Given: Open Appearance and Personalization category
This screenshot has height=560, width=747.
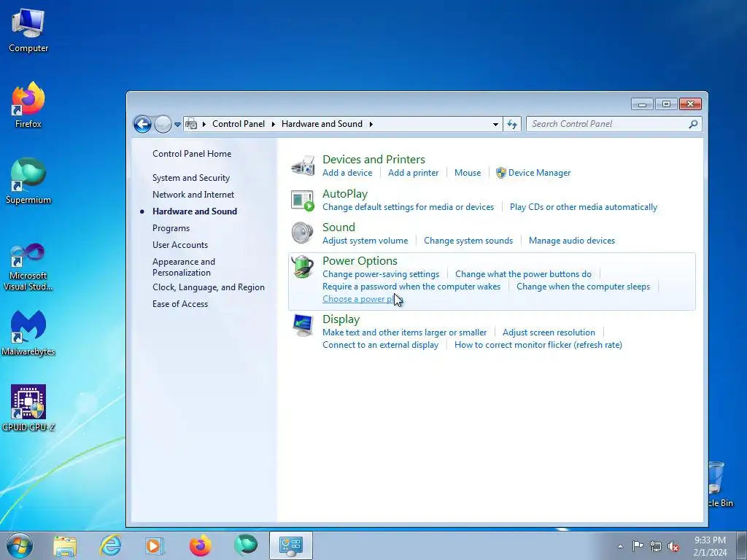Looking at the screenshot, I should pos(184,267).
